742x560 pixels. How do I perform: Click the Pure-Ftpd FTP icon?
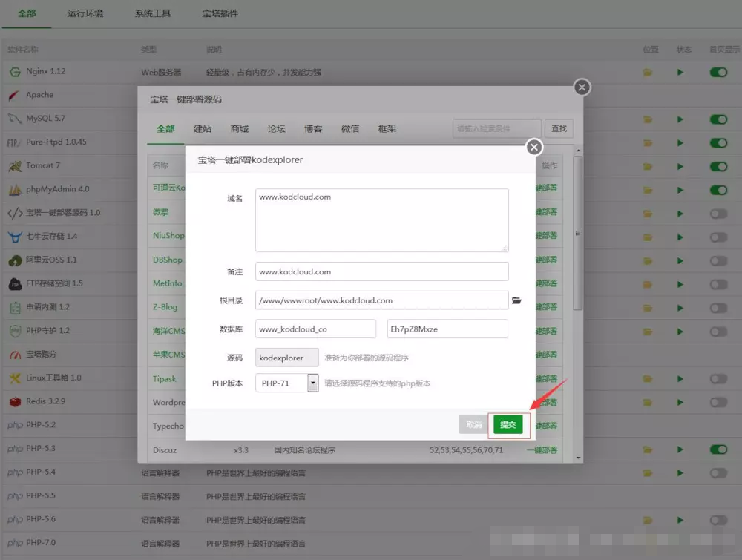14,142
